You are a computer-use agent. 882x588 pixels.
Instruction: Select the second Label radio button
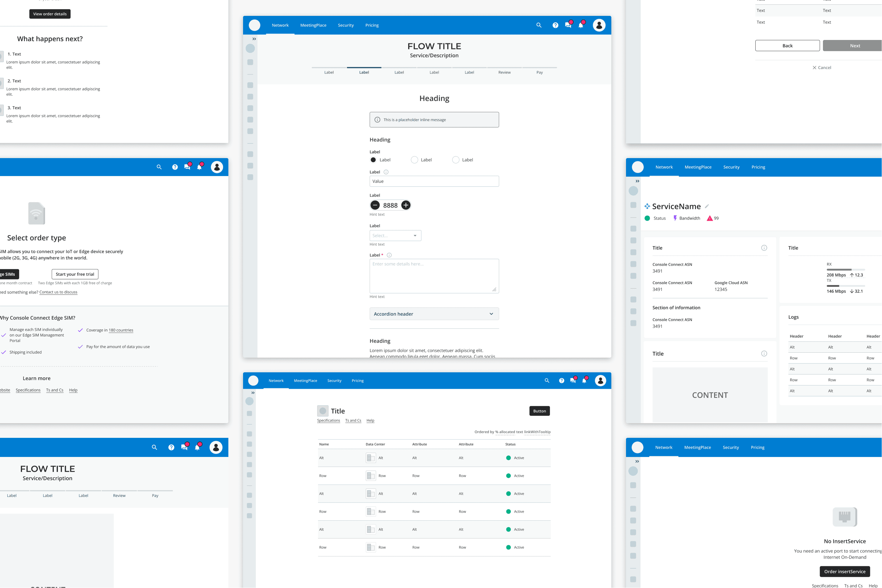(414, 160)
